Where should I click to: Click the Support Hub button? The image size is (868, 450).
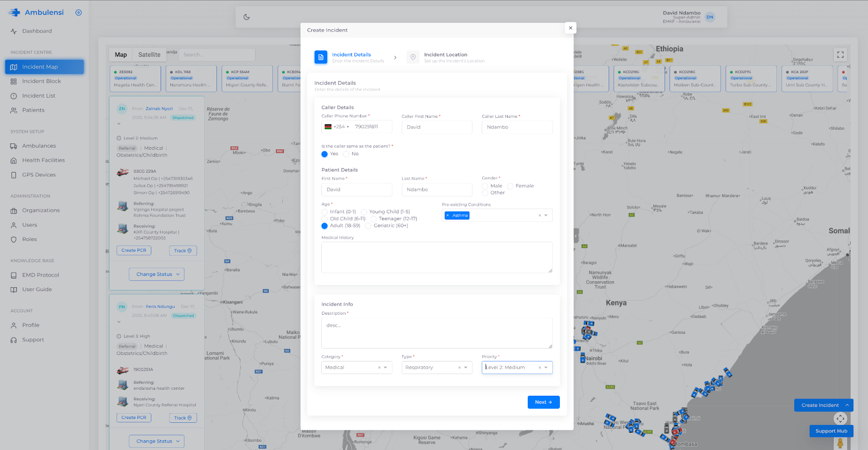point(831,431)
